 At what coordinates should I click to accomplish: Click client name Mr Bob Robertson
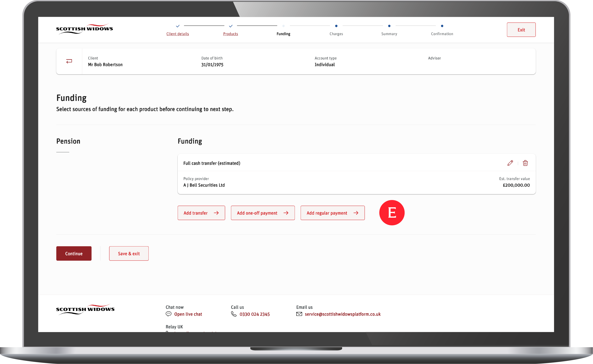(x=105, y=64)
